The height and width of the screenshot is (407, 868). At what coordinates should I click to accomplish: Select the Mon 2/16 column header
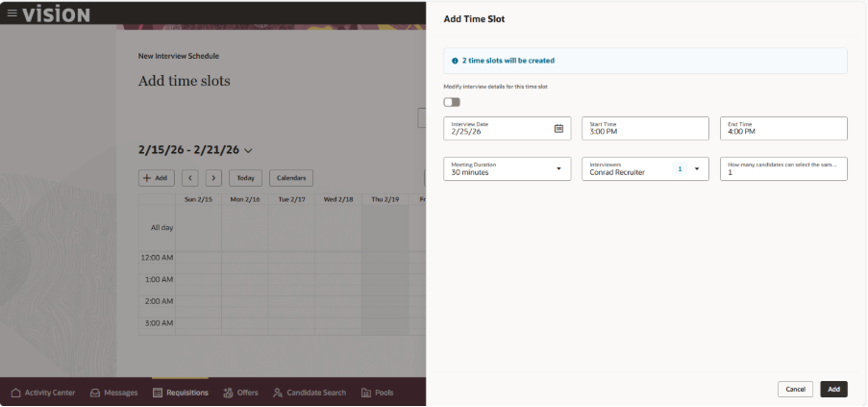tap(245, 199)
